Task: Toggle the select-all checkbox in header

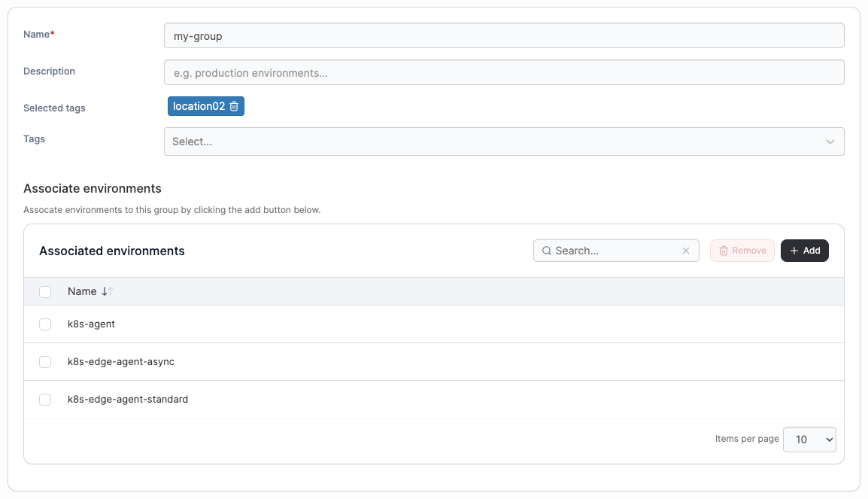Action: 45,292
